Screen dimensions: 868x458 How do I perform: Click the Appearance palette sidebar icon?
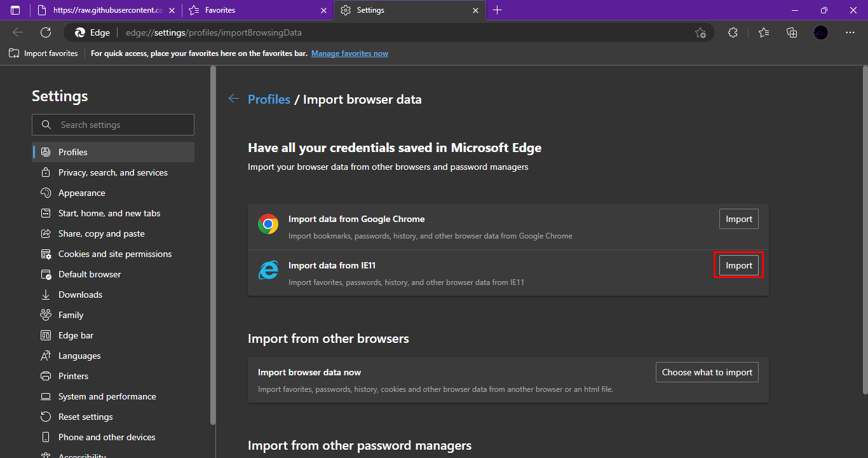(x=46, y=193)
